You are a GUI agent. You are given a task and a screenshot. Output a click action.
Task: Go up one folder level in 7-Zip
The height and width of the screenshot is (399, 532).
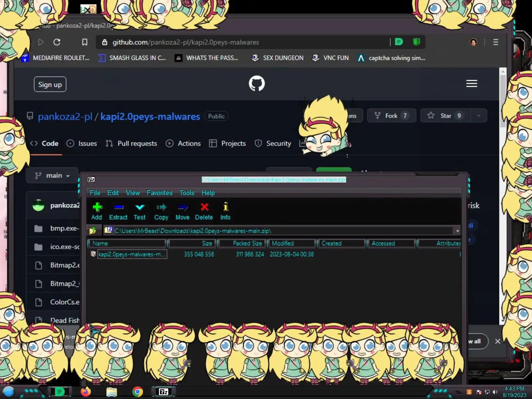coord(93,230)
